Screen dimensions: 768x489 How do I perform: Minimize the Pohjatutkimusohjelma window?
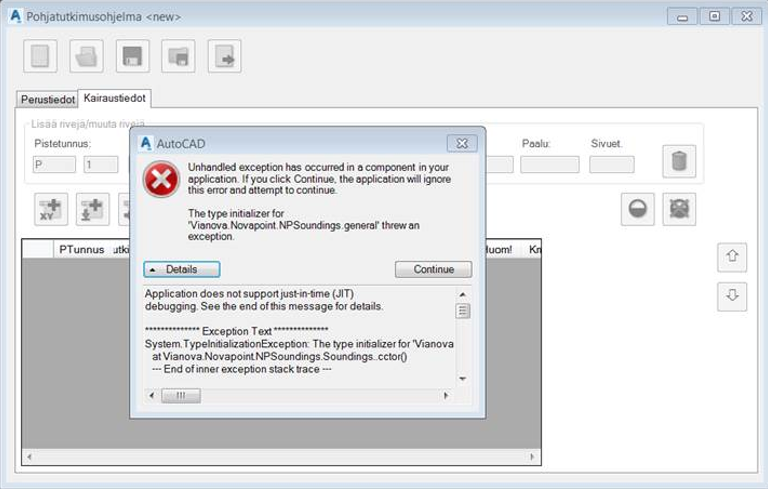pos(682,16)
